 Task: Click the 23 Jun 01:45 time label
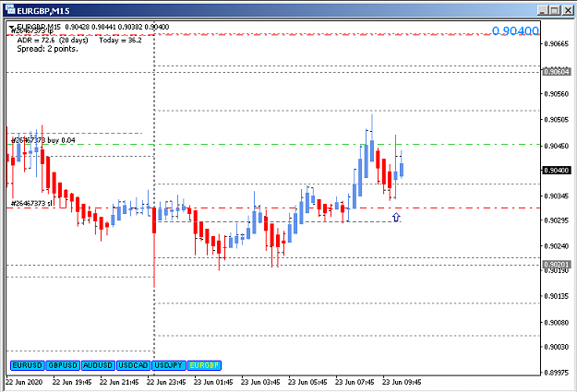click(213, 382)
